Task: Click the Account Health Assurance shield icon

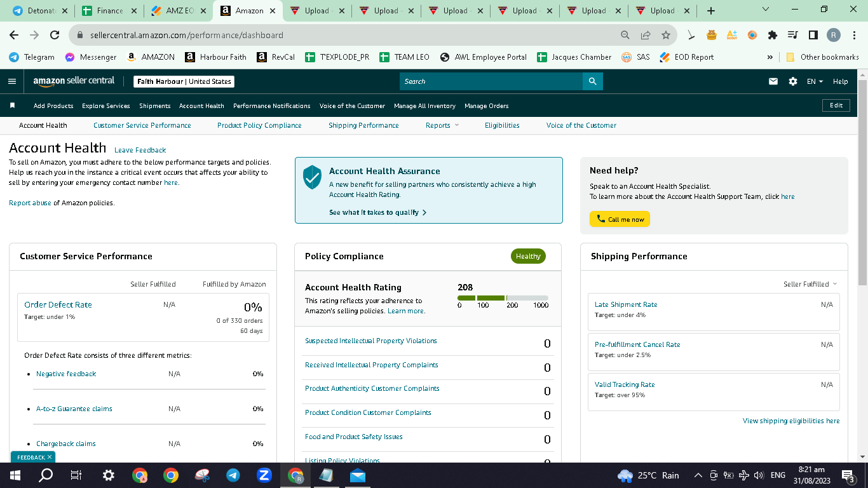Action: point(312,177)
